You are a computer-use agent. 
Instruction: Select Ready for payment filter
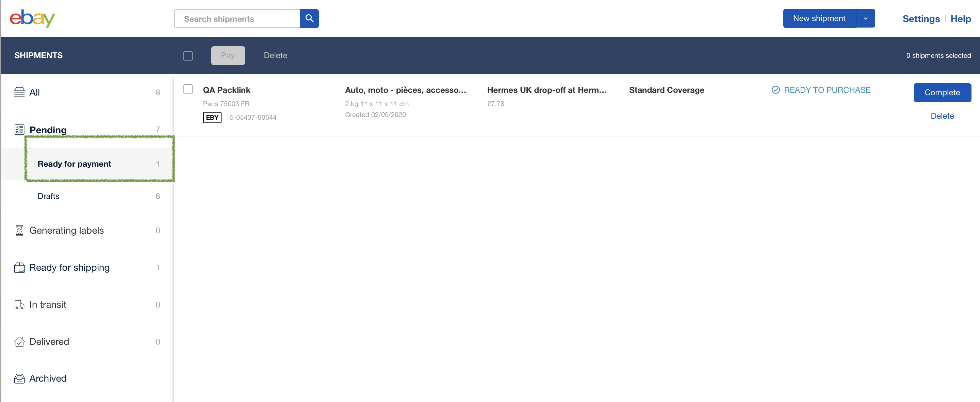point(87,164)
